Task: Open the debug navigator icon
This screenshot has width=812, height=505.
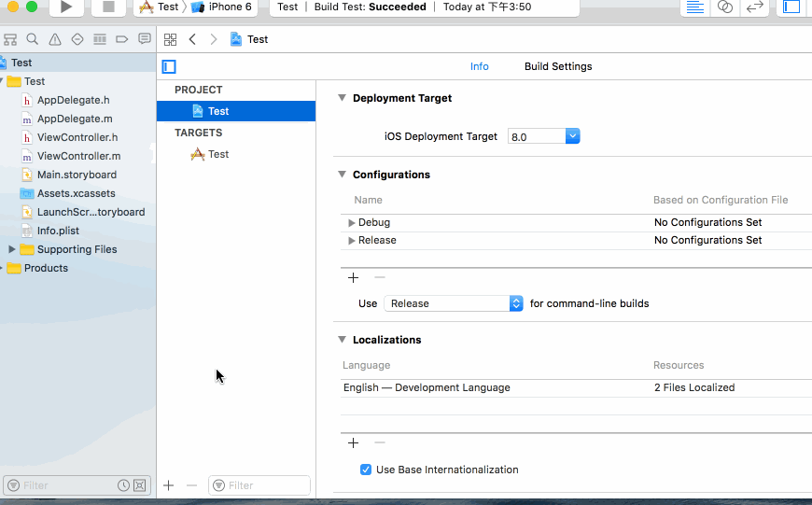Action: (100, 39)
